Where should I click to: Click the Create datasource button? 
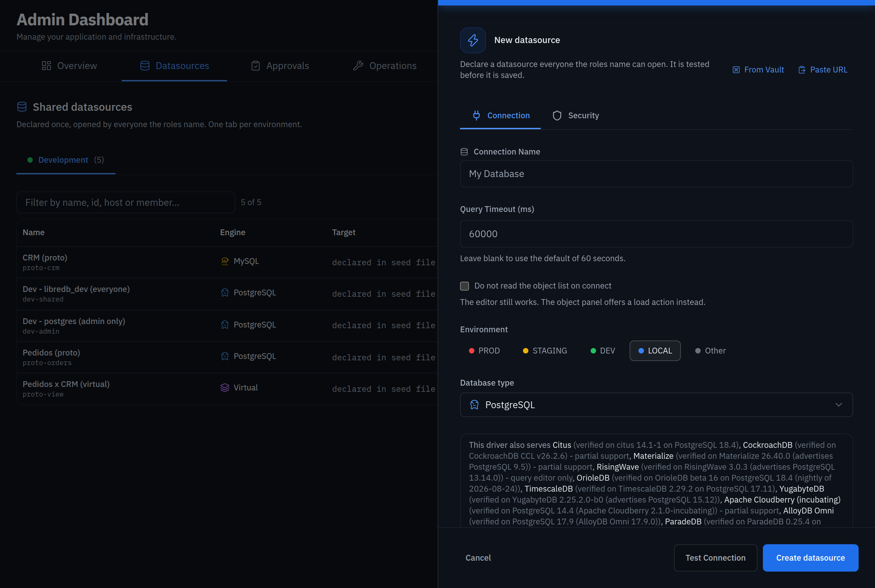(x=810, y=558)
